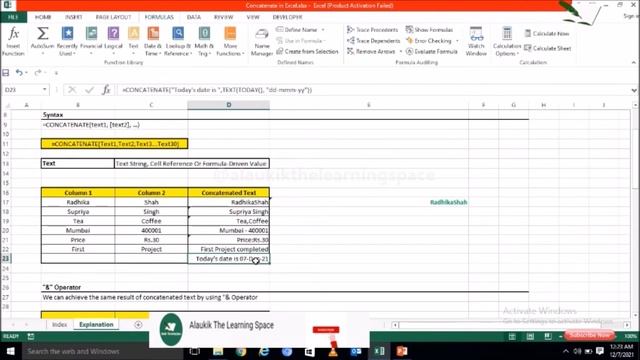This screenshot has width=640, height=360.
Task: Open Math & Trig functions
Action: (204, 41)
